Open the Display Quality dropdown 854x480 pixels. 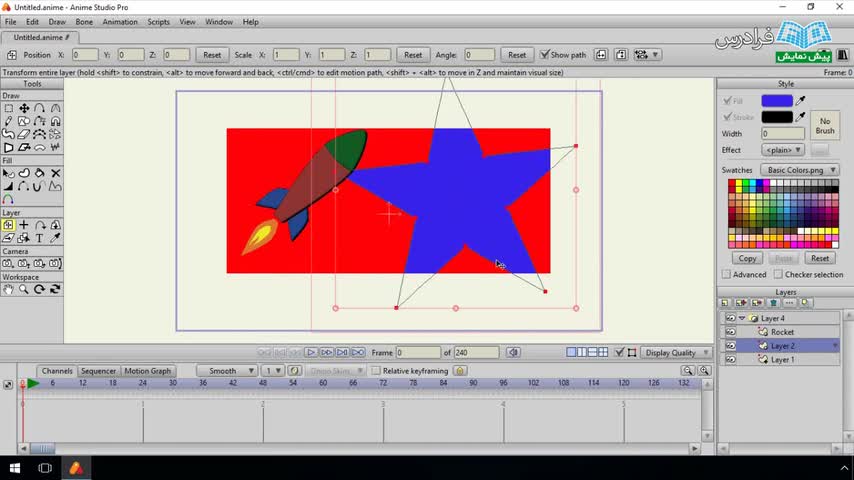[x=675, y=353]
